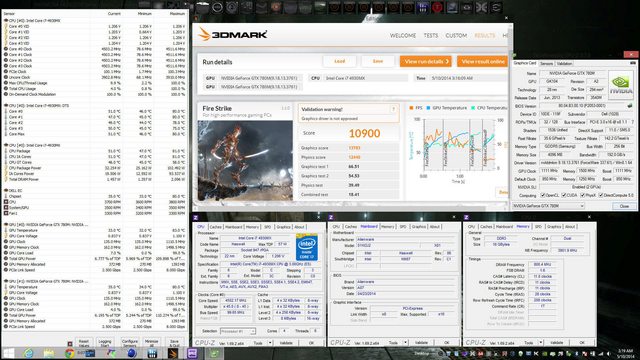This screenshot has height=360, width=640.
Task: Open Tools dropdown arrow in CPU-Z Mainboard window
Action: [405, 343]
